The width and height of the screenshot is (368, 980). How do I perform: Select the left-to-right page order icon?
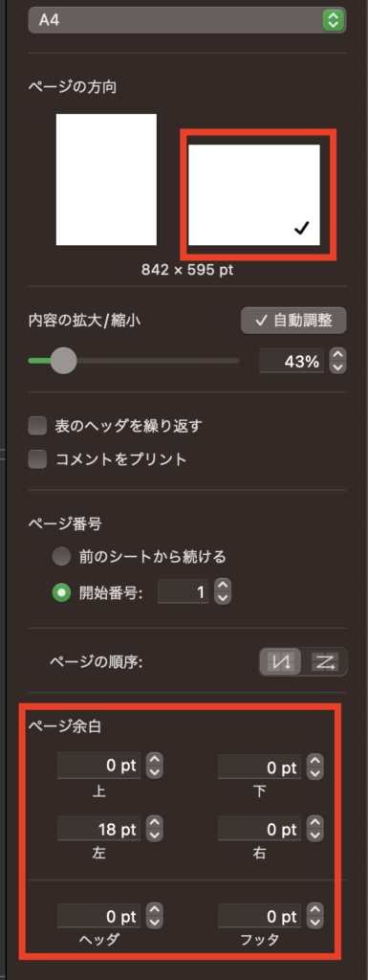(x=324, y=661)
